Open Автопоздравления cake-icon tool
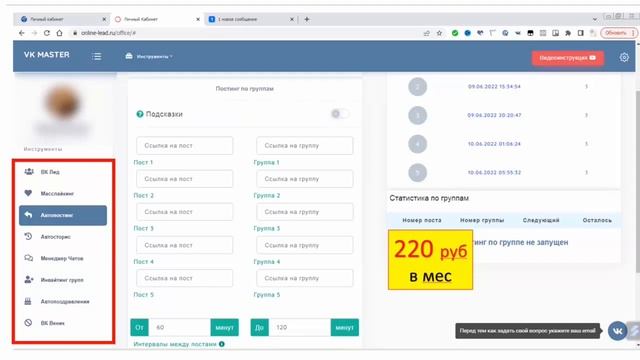Image resolution: width=640 pixels, height=360 pixels. pos(63,302)
